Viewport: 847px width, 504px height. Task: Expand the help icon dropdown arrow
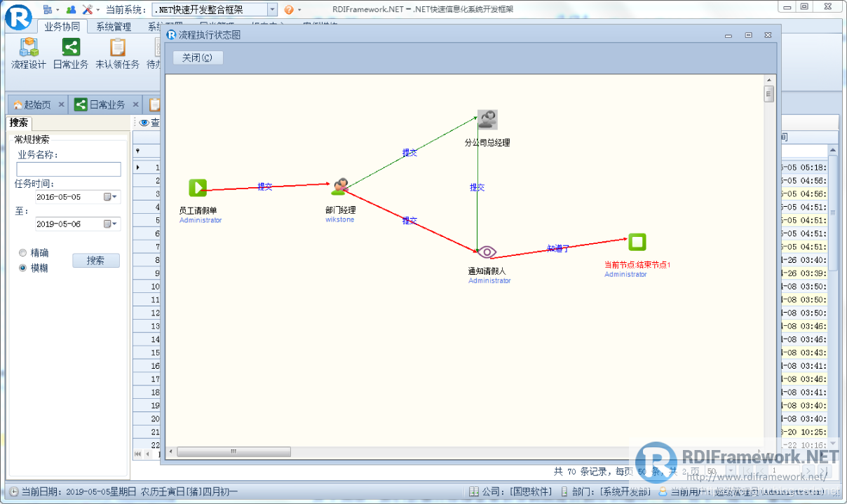(299, 10)
